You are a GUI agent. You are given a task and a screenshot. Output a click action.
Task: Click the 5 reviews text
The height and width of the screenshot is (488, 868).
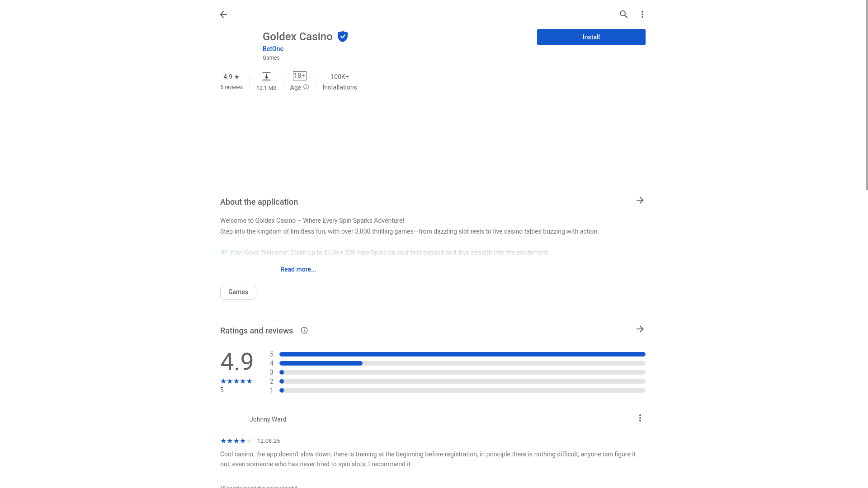(x=231, y=87)
